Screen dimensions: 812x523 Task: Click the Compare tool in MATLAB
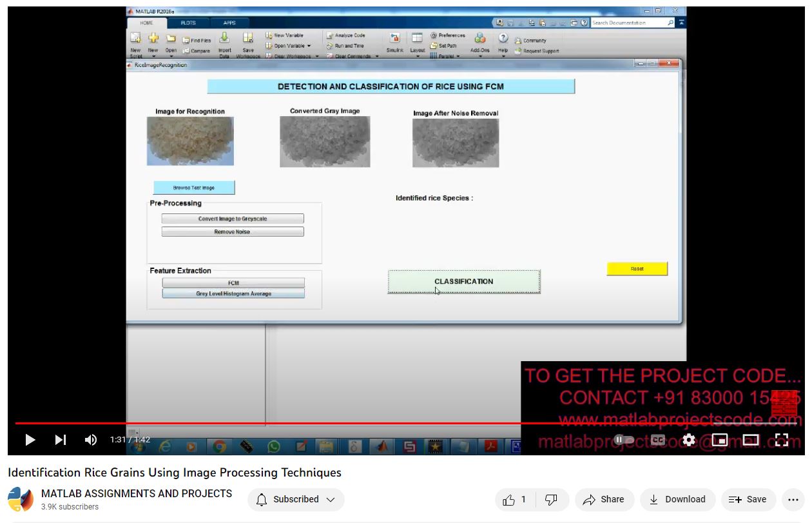(x=197, y=51)
